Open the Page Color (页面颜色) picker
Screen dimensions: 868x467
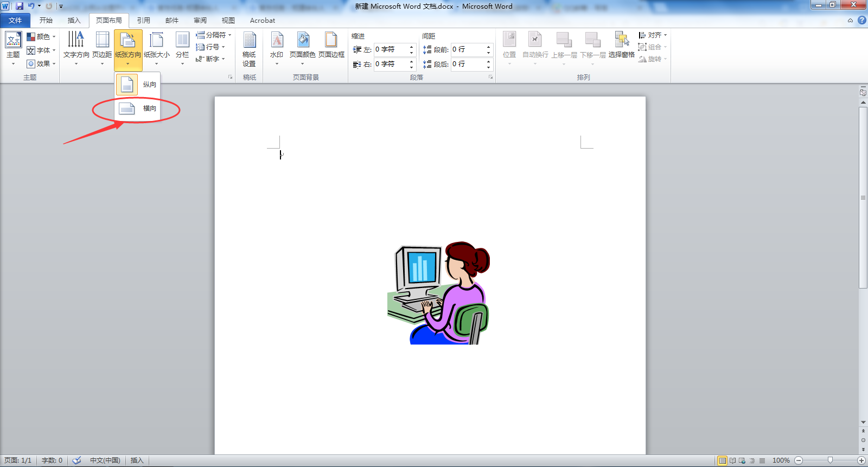coord(302,49)
